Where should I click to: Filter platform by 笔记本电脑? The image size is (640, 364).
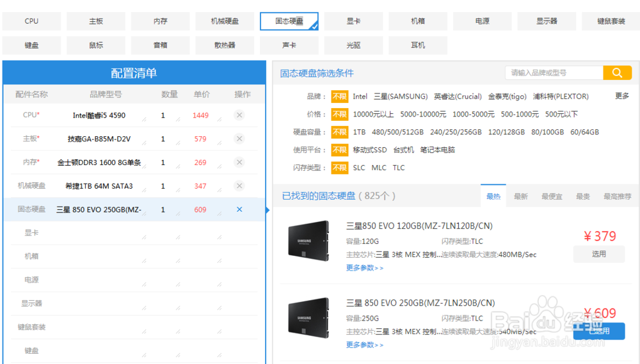tap(438, 150)
